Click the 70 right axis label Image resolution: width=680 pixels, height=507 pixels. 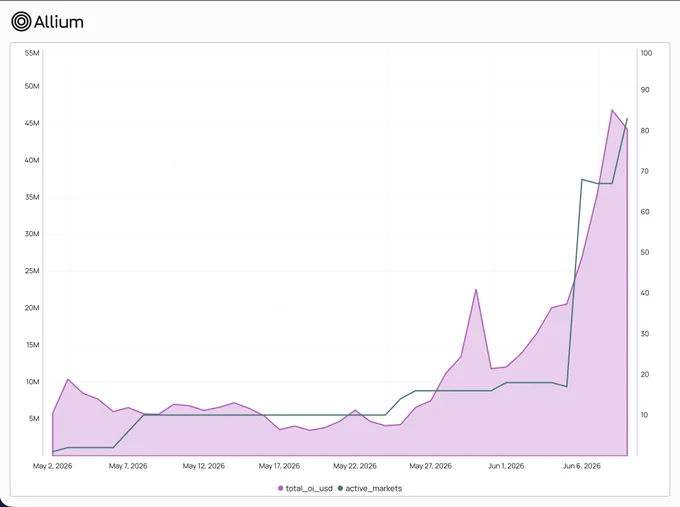(x=645, y=171)
